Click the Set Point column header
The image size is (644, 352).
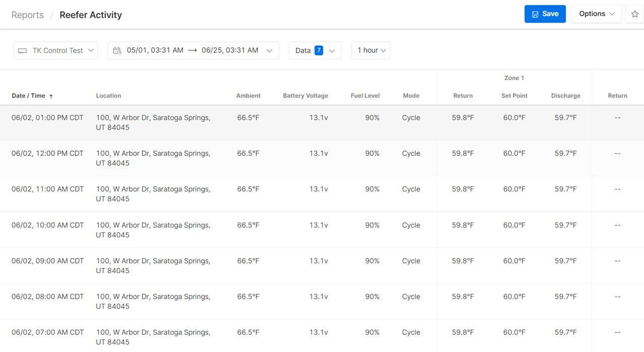pos(514,96)
